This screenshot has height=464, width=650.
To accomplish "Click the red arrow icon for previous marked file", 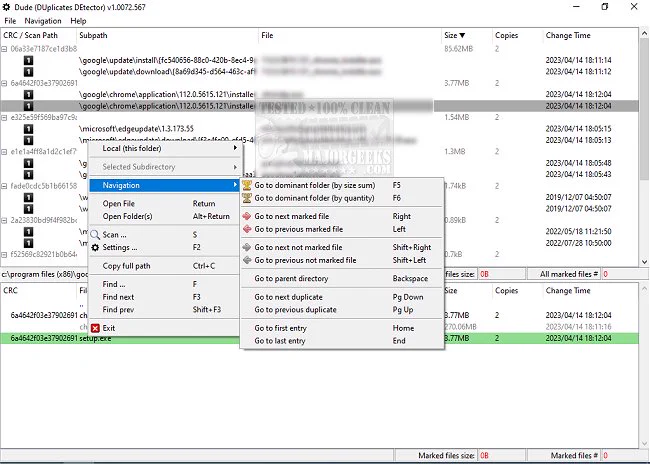I will [x=247, y=229].
